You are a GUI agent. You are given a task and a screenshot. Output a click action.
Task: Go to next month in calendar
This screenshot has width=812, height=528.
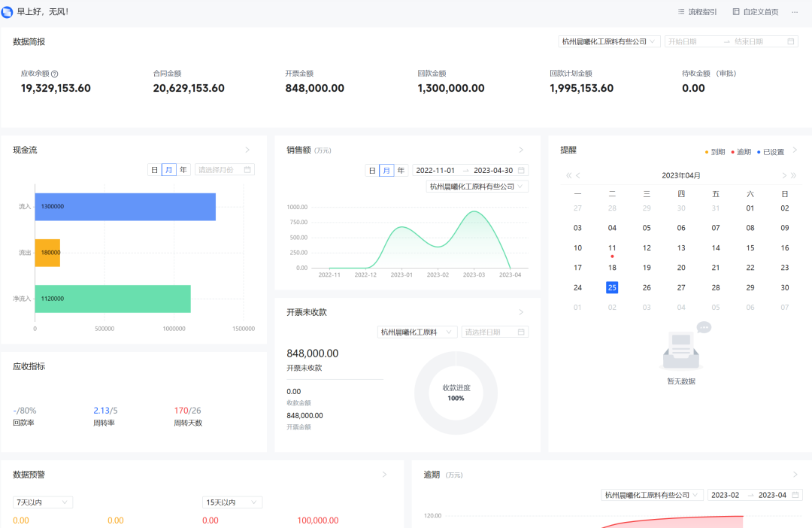tap(784, 176)
